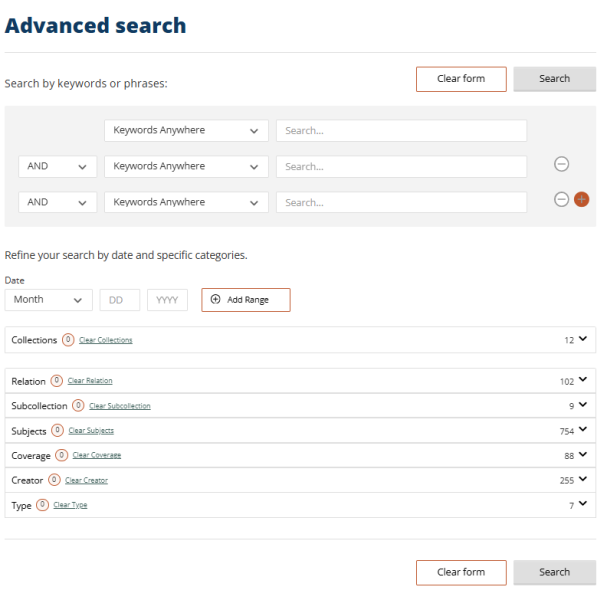Click the Clear Subcollection link
This screenshot has width=607, height=600.
coord(120,406)
